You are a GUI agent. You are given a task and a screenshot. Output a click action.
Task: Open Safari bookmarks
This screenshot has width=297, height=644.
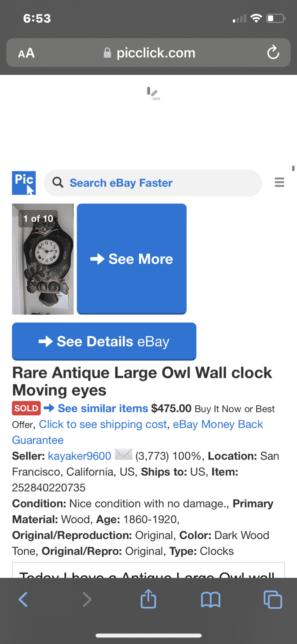tap(211, 599)
